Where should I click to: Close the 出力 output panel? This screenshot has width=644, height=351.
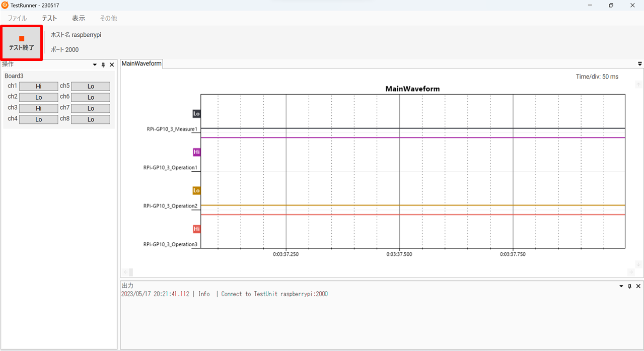[x=638, y=286]
